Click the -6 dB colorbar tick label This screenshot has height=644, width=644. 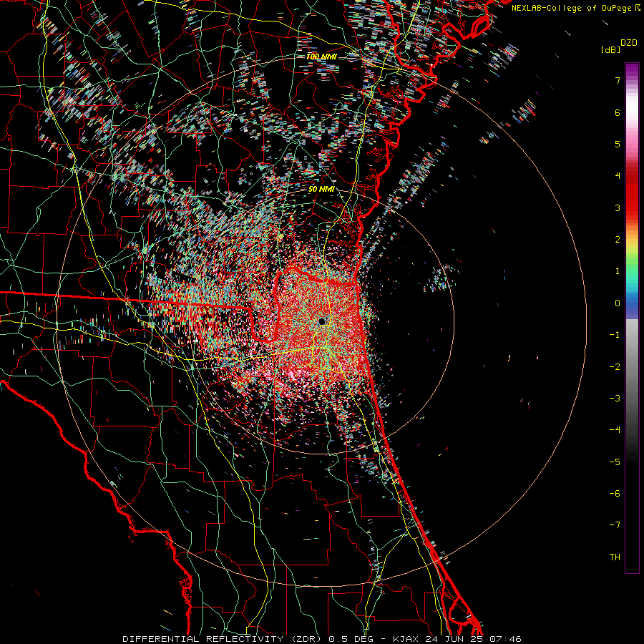click(615, 494)
